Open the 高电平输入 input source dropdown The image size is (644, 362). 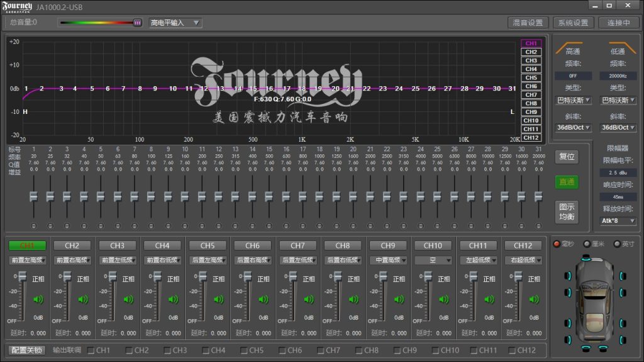175,23
